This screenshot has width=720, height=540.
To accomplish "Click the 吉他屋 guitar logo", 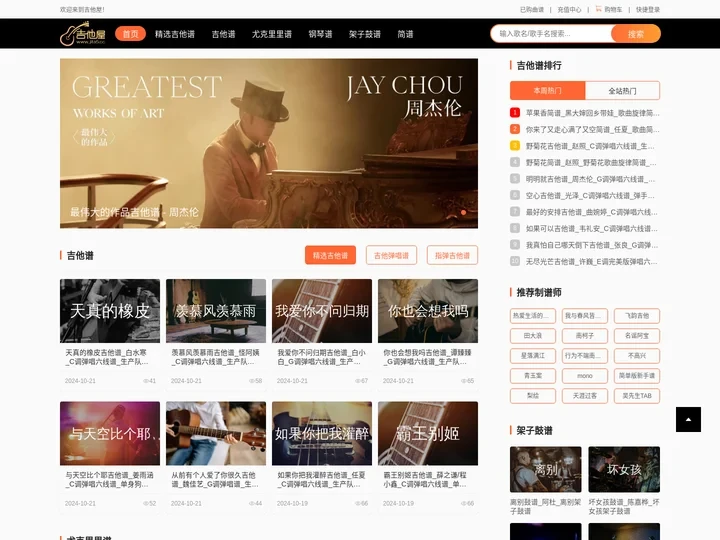I will click(x=83, y=34).
